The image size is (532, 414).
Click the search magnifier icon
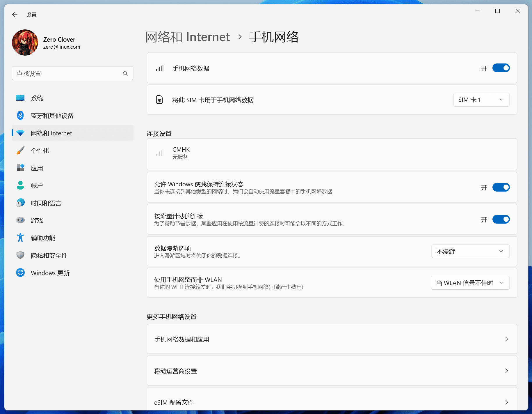click(125, 74)
